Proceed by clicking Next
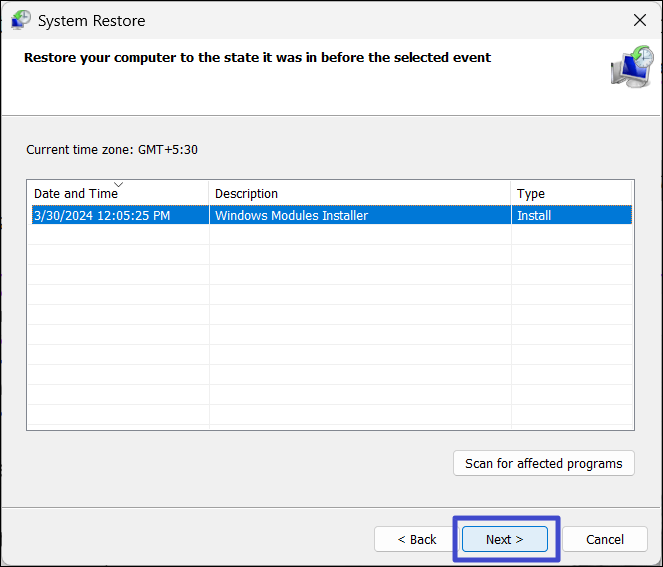Screen dimensions: 663x567 pyautogui.click(x=504, y=539)
